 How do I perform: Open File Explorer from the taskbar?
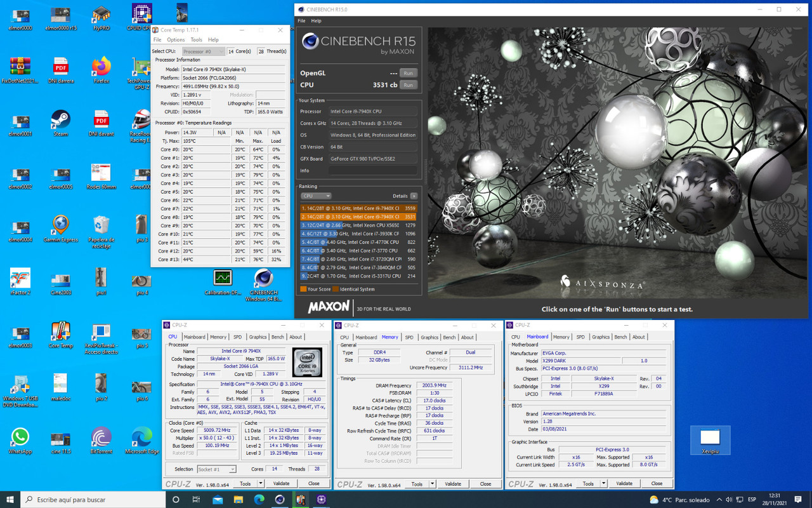coord(239,500)
